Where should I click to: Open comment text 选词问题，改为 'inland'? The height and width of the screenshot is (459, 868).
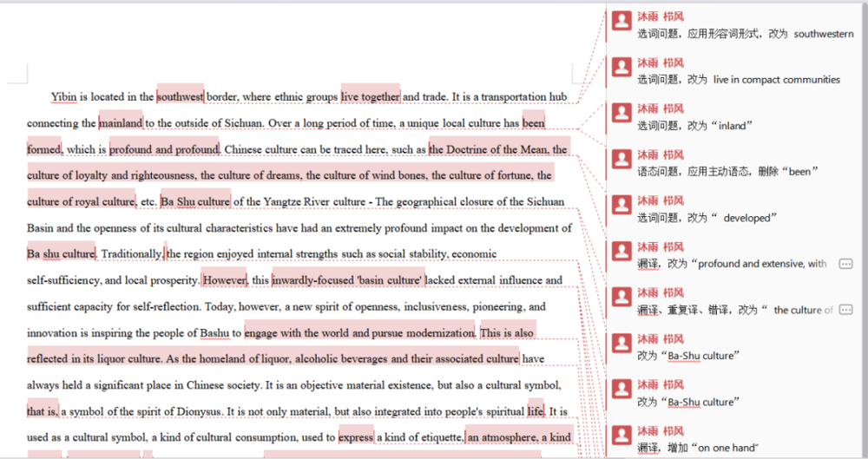(694, 126)
